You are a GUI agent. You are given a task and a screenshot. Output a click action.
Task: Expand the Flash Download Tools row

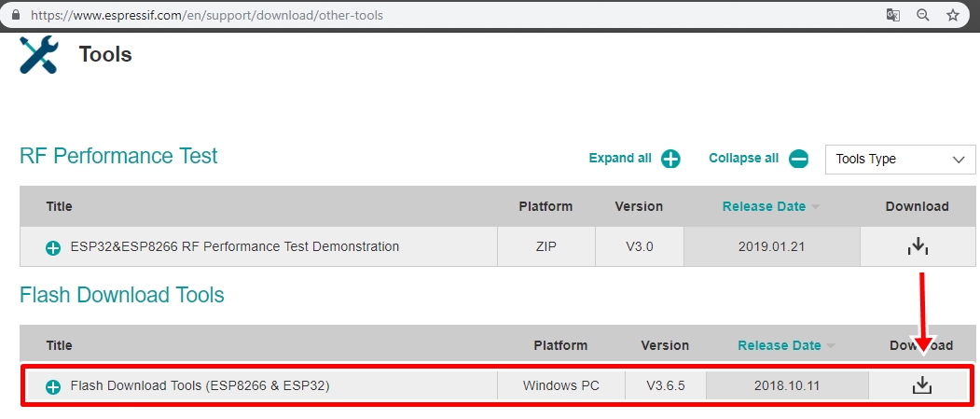point(53,386)
